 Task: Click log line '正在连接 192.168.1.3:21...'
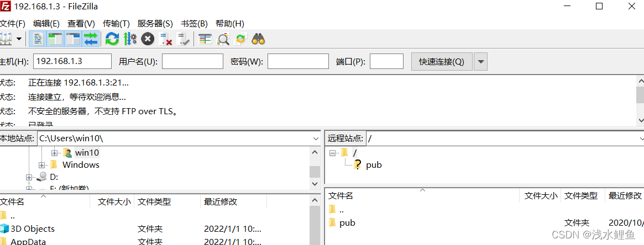pos(78,83)
